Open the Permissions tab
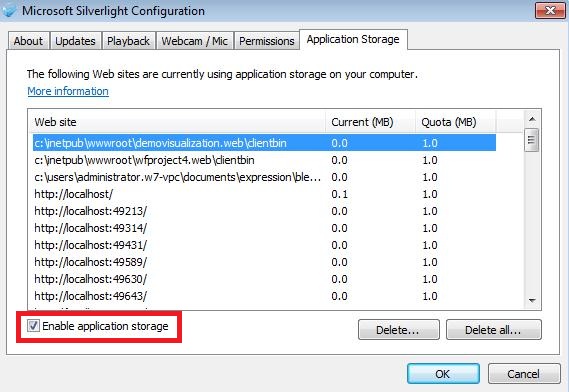 [x=267, y=41]
